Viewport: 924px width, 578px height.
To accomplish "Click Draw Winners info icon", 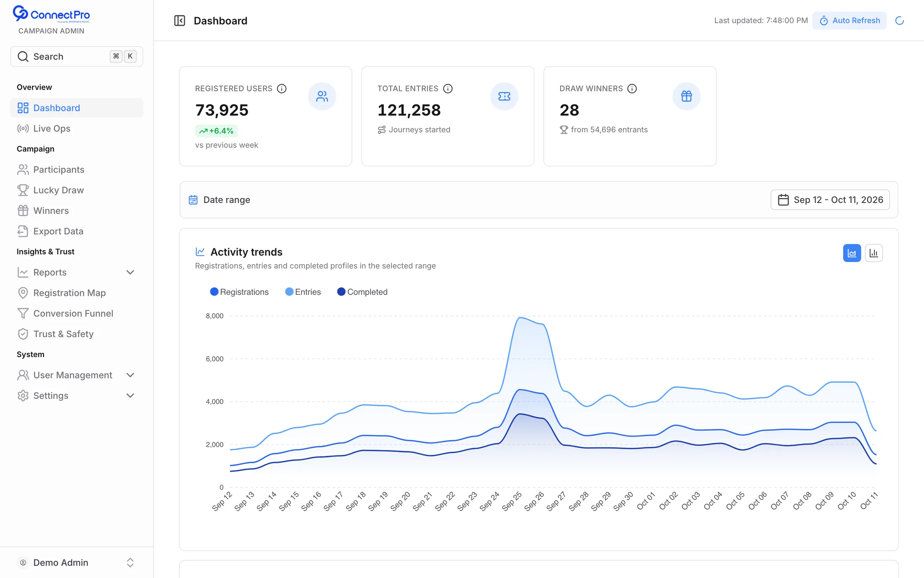I will point(632,89).
